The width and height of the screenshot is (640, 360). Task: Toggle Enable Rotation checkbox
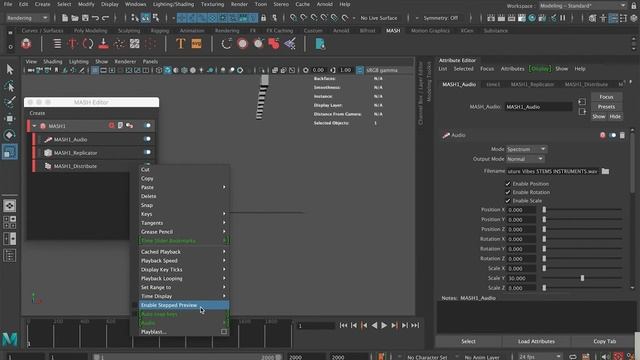coord(508,192)
